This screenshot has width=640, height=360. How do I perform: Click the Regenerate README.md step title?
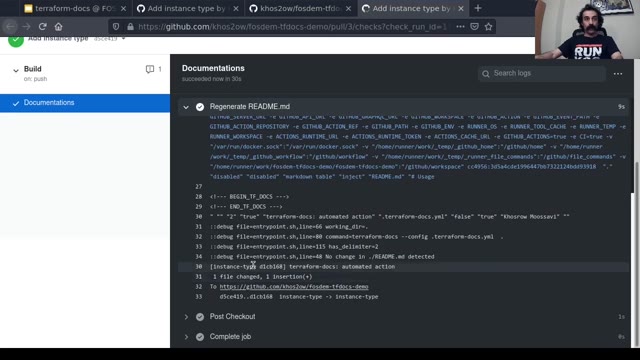coord(250,107)
